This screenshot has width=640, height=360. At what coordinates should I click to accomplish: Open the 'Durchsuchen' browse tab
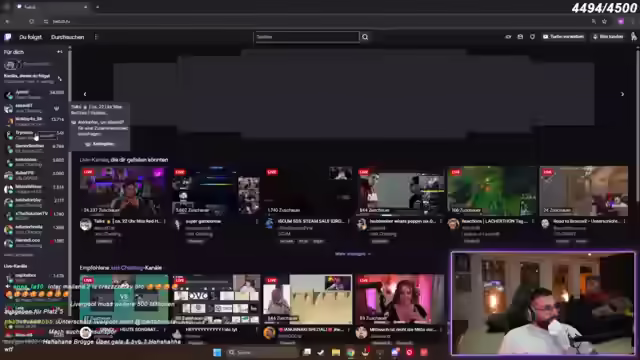[67, 37]
